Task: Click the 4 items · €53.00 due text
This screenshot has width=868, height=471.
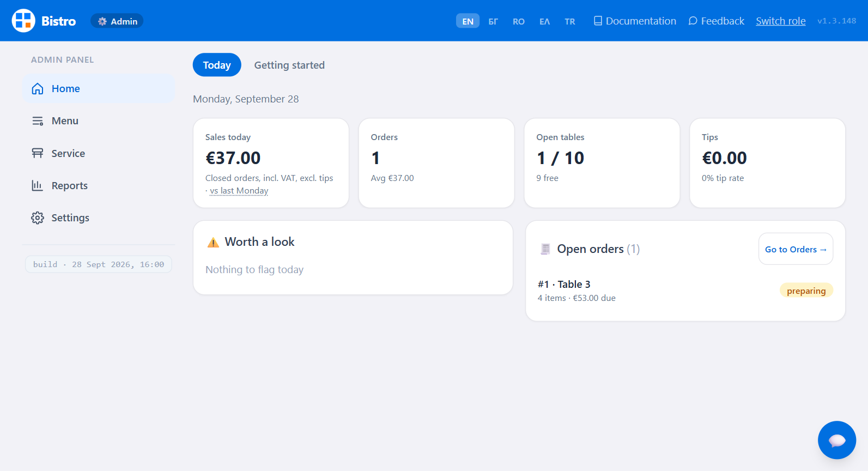Action: click(x=576, y=298)
